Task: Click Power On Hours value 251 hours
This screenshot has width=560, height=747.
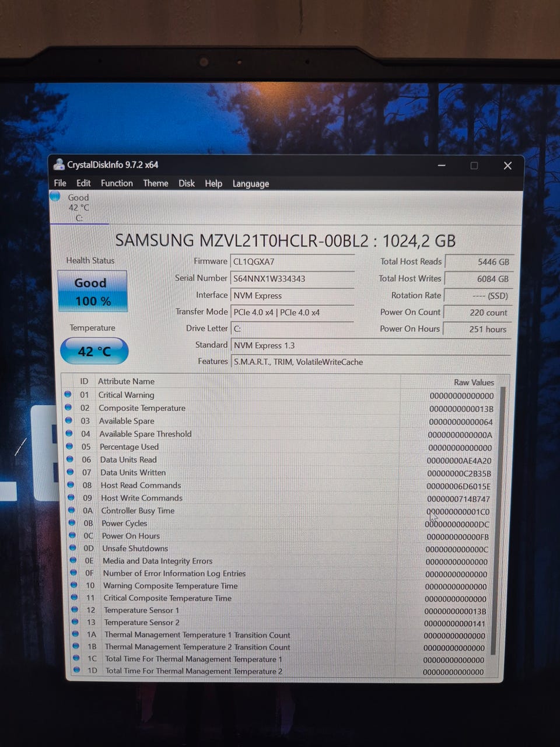Action: [x=476, y=329]
